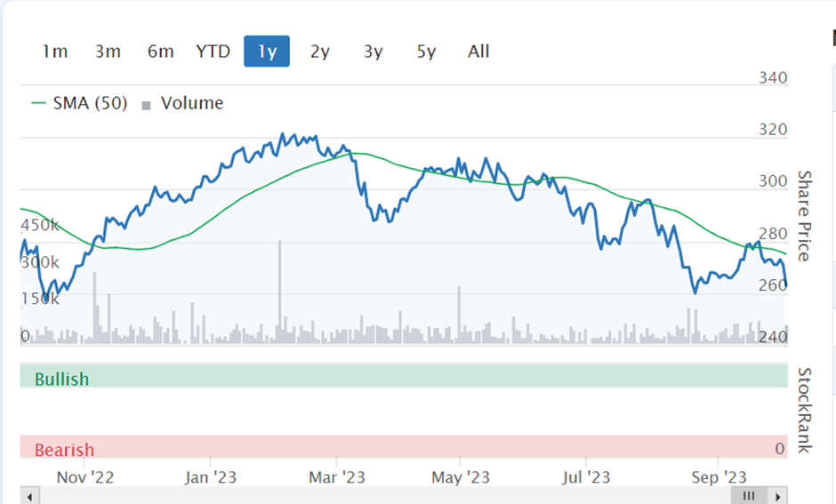Click the Nov '22 axis label
This screenshot has height=504, width=836.
[x=85, y=477]
